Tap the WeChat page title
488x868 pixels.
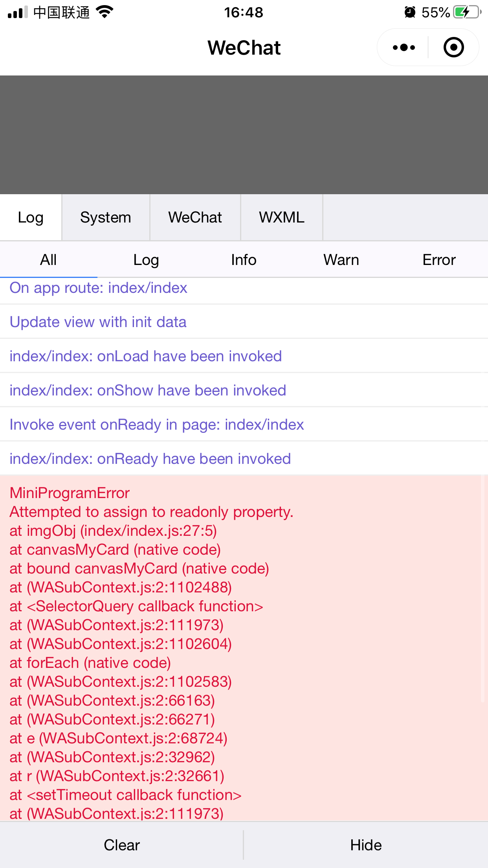coord(244,48)
